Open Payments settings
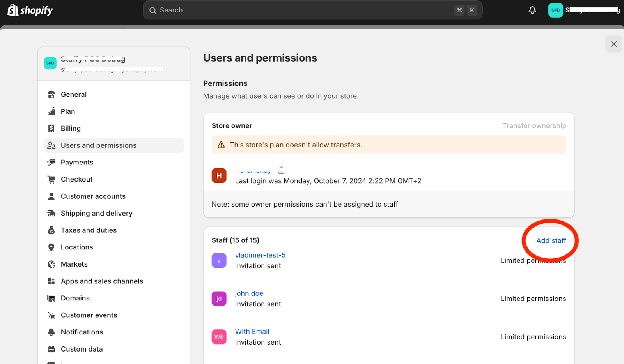 click(114, 162)
